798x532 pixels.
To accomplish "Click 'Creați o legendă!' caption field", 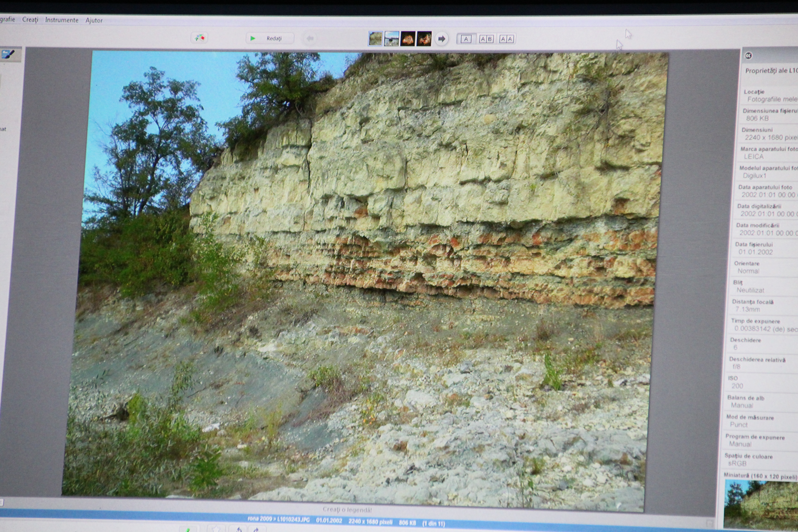I will pos(347,509).
